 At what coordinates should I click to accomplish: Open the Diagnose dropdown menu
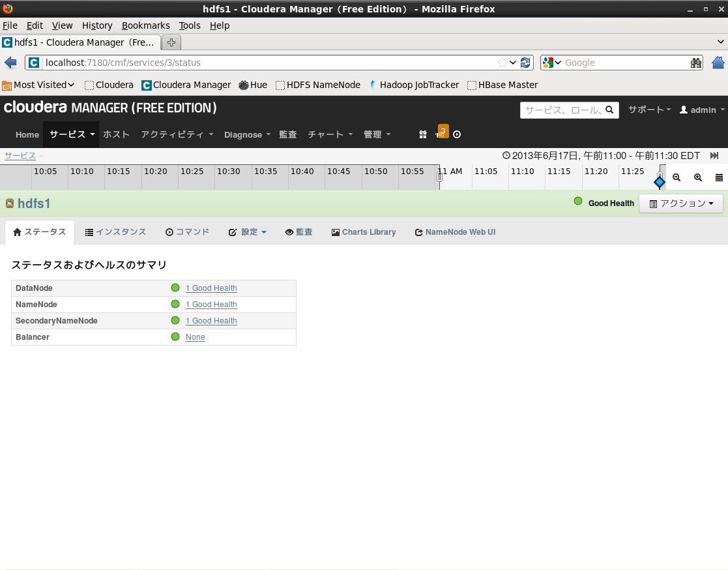pos(247,135)
